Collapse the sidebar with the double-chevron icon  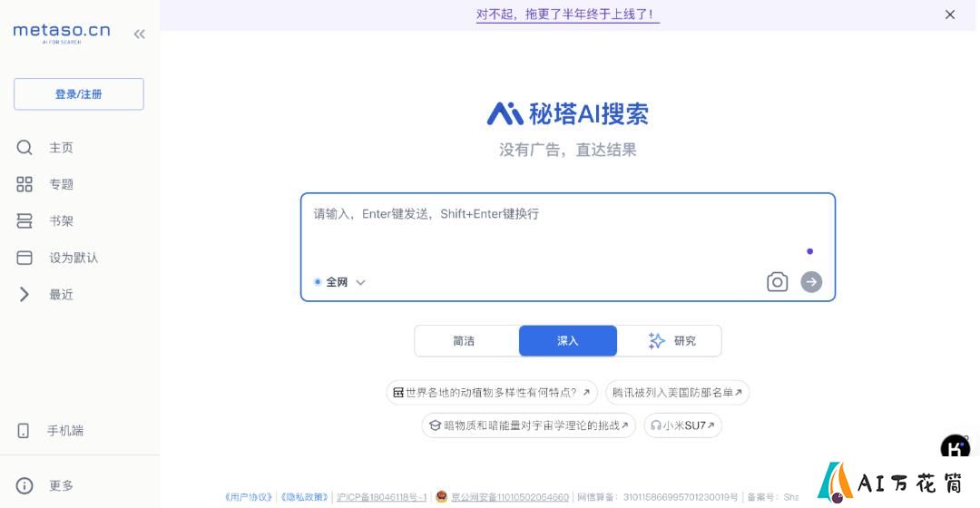tap(139, 34)
